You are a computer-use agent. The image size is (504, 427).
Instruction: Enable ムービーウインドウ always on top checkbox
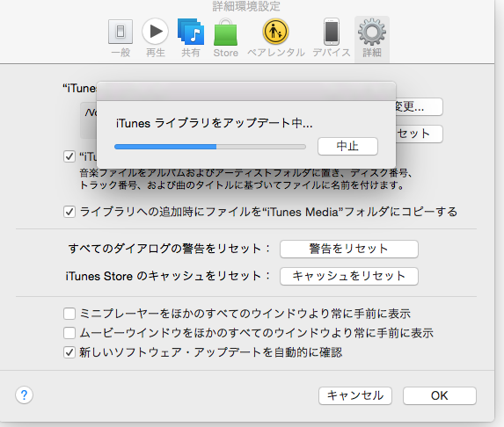pyautogui.click(x=69, y=333)
